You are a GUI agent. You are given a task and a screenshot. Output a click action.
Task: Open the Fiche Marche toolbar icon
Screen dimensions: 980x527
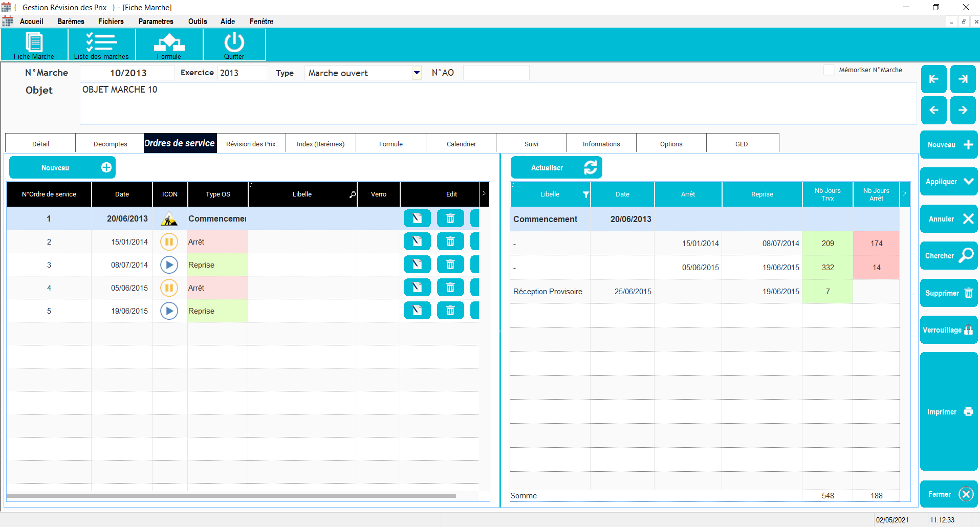coord(34,45)
